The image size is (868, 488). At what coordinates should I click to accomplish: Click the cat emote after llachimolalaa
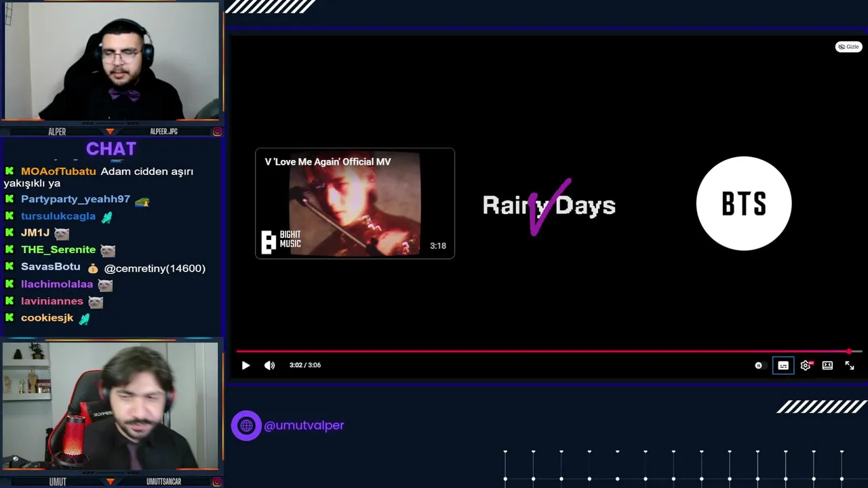tap(105, 285)
